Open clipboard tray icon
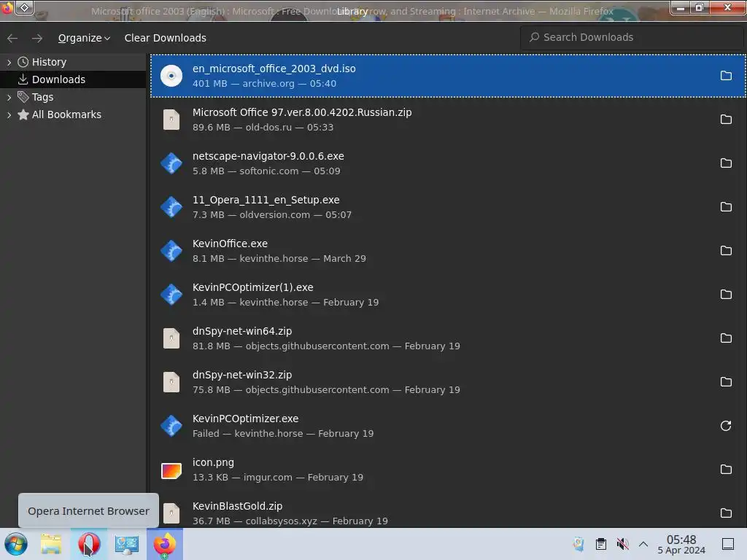The height and width of the screenshot is (560, 747). point(601,544)
